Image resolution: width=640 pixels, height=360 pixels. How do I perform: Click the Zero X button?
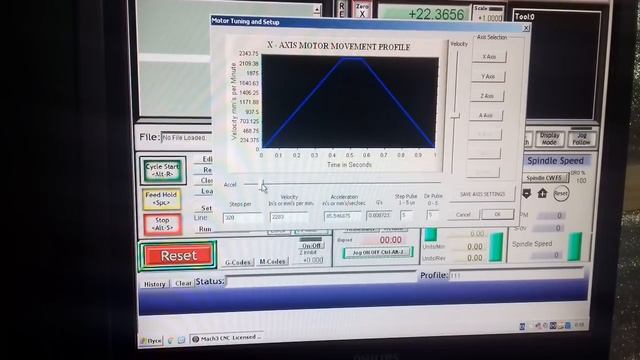(362, 10)
